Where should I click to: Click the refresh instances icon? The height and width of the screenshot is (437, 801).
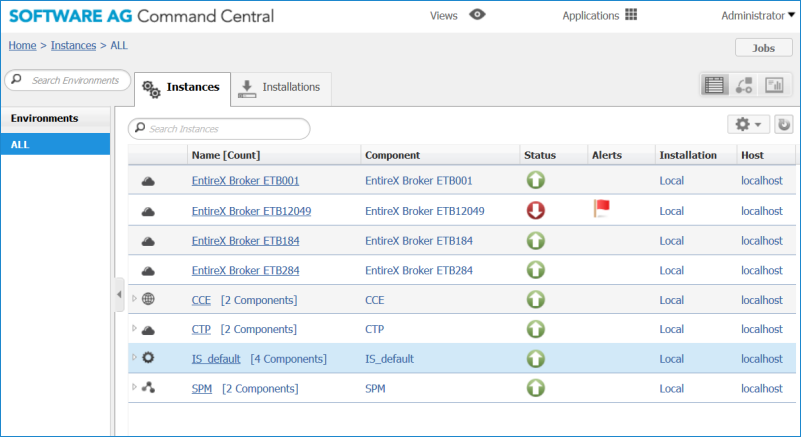tap(784, 124)
